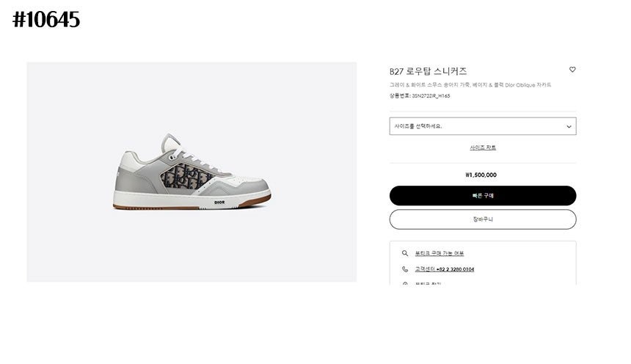
Task: Click the B27 로우탑 스니커즈 product title
Action: 428,71
